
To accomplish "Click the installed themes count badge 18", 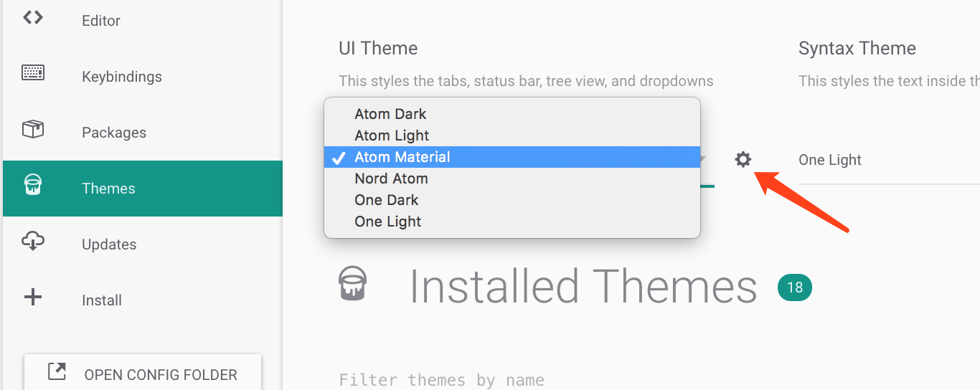I will click(x=795, y=288).
